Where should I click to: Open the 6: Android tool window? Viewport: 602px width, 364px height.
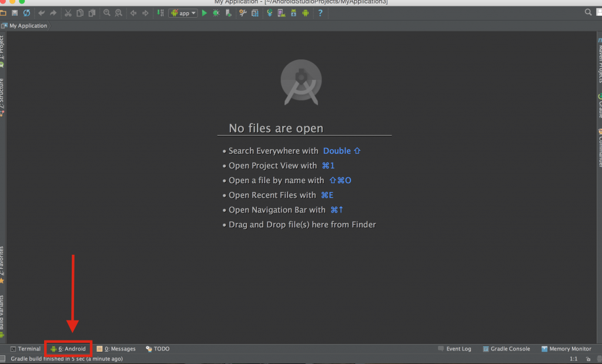coord(68,349)
